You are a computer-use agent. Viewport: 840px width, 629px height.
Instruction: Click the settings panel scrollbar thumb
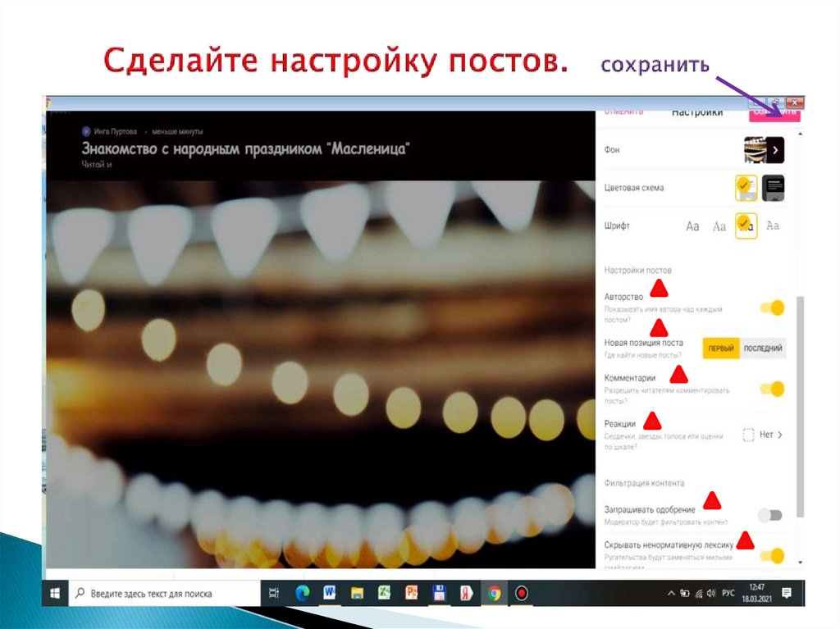[x=801, y=408]
